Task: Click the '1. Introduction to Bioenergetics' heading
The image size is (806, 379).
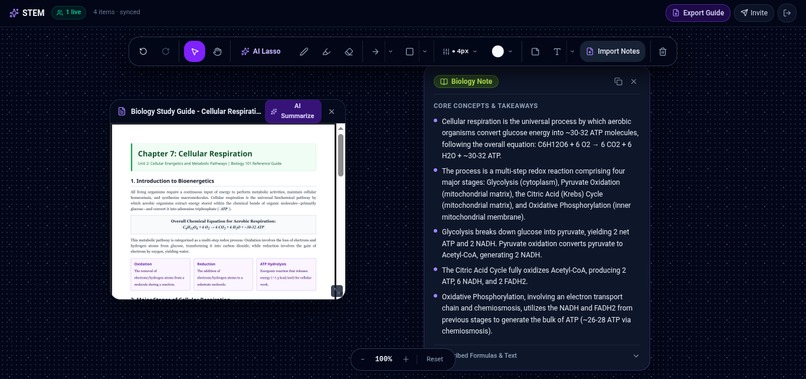Action: [x=173, y=181]
